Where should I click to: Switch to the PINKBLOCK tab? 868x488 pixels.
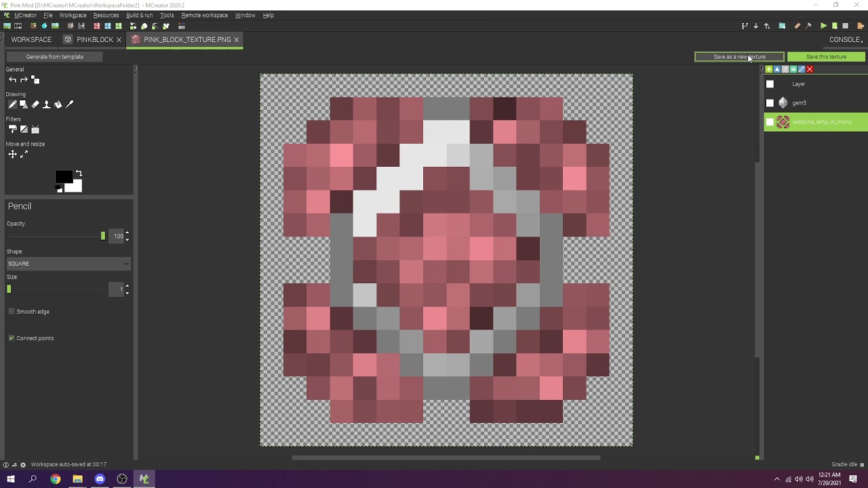coord(94,40)
